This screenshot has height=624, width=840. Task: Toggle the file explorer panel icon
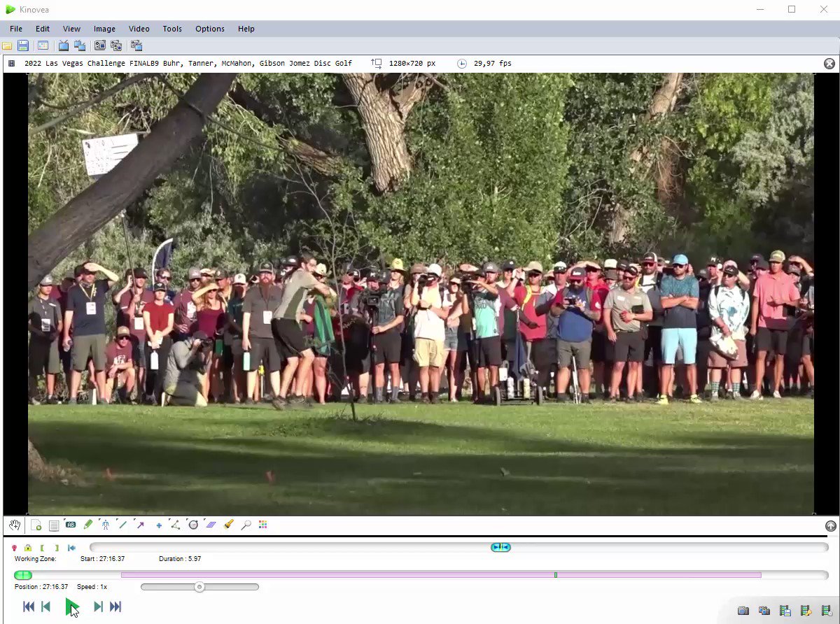(x=43, y=45)
